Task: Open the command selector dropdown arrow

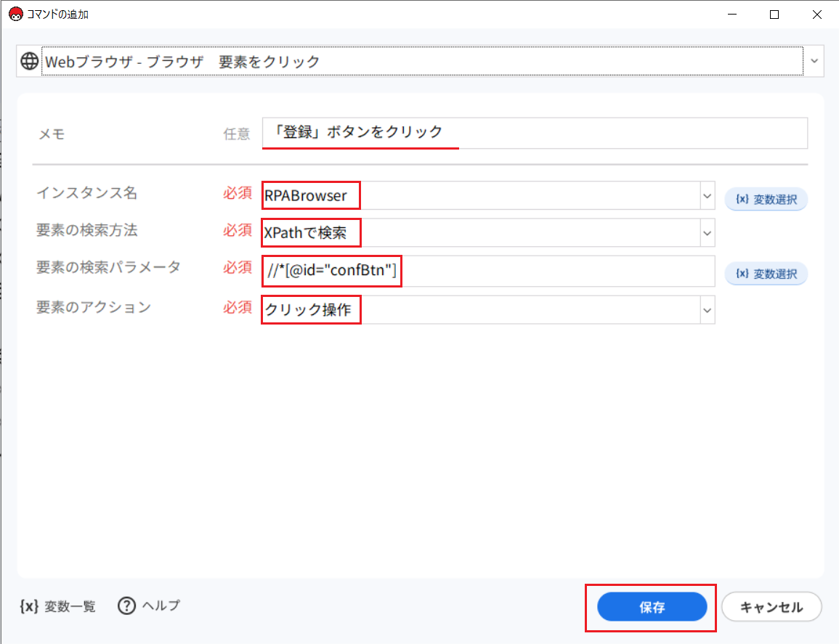Action: [x=814, y=61]
